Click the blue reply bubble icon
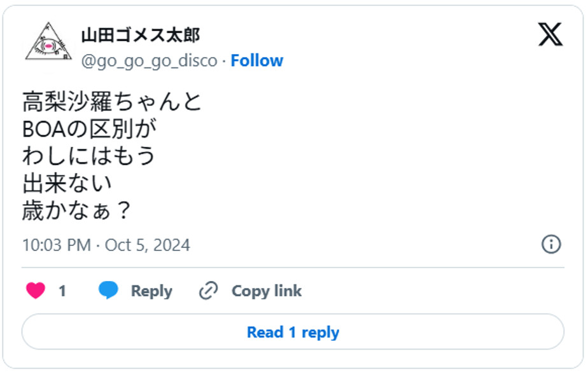588x382 pixels. [108, 290]
